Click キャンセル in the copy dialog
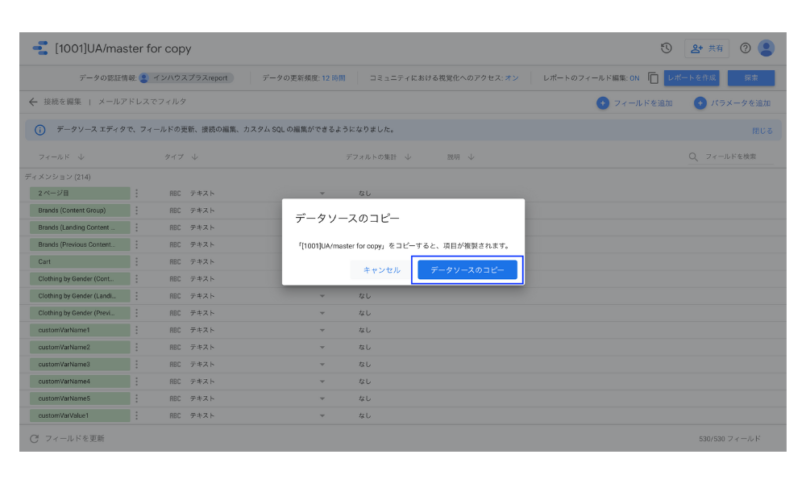806x484 pixels. tap(381, 270)
